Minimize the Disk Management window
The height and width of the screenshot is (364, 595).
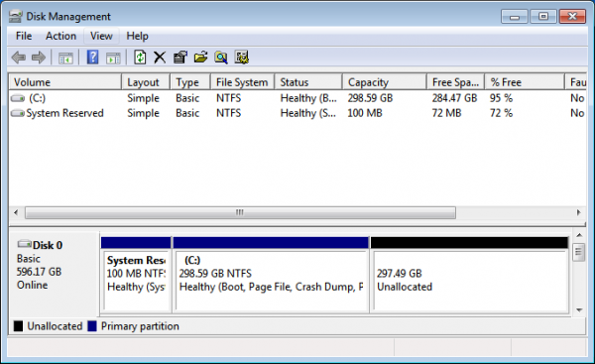515,17
